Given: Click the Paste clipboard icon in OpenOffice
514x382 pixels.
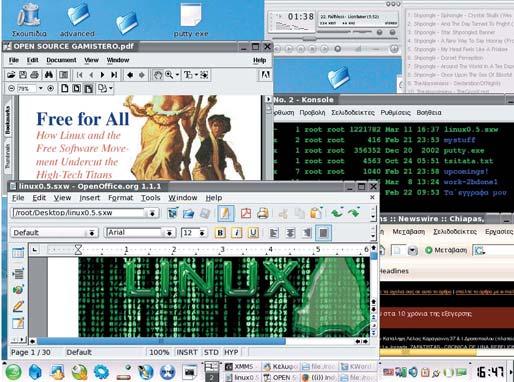Looking at the screenshot, I should tap(315, 213).
